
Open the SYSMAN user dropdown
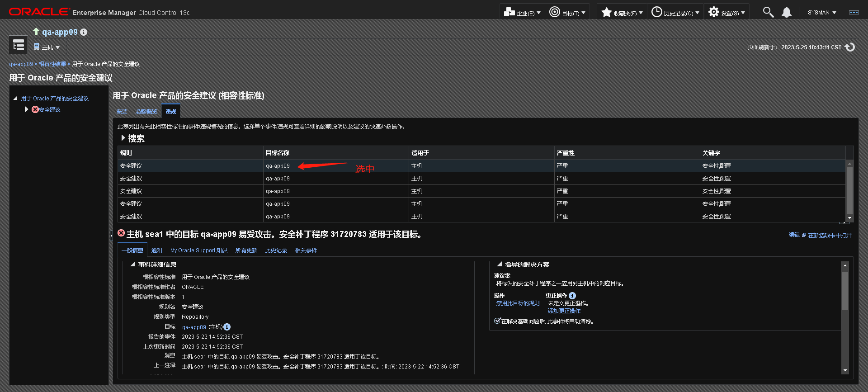click(x=822, y=13)
